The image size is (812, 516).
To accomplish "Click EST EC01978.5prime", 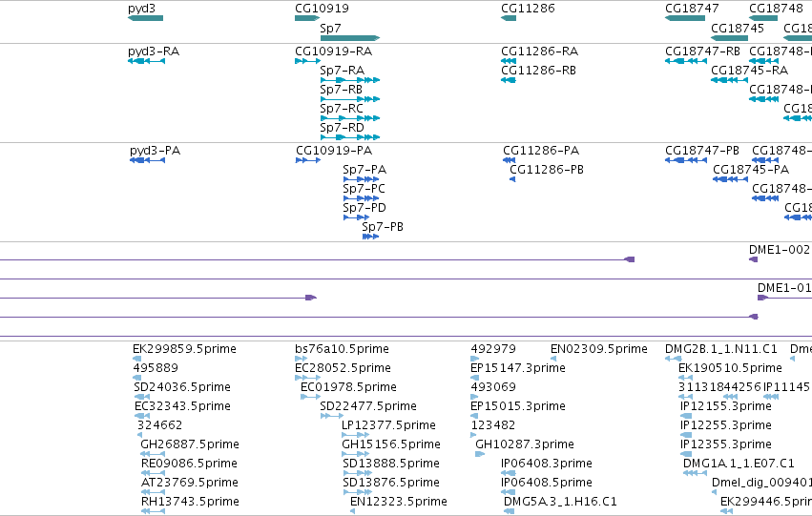I will (x=311, y=397).
